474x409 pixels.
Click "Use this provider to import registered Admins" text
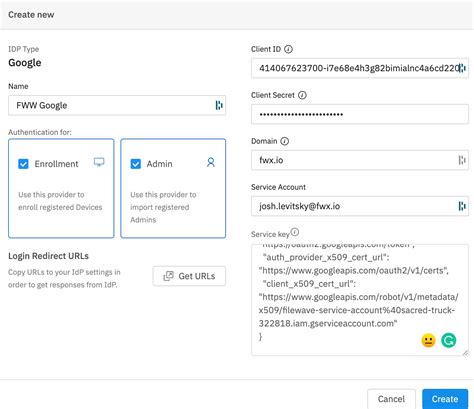163,207
